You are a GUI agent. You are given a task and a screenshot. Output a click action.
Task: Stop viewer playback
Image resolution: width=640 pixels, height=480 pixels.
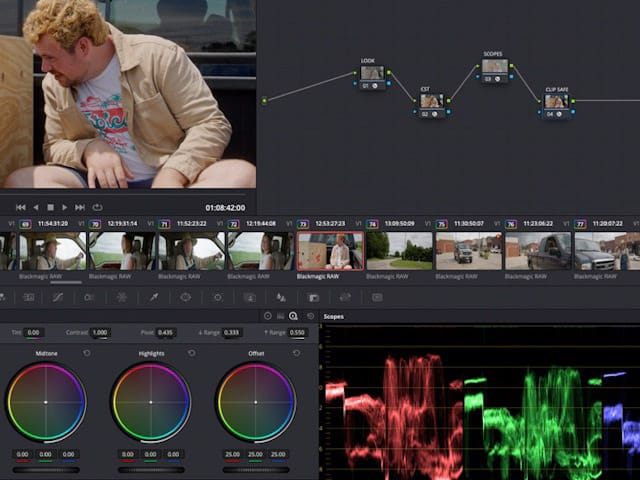tap(51, 208)
